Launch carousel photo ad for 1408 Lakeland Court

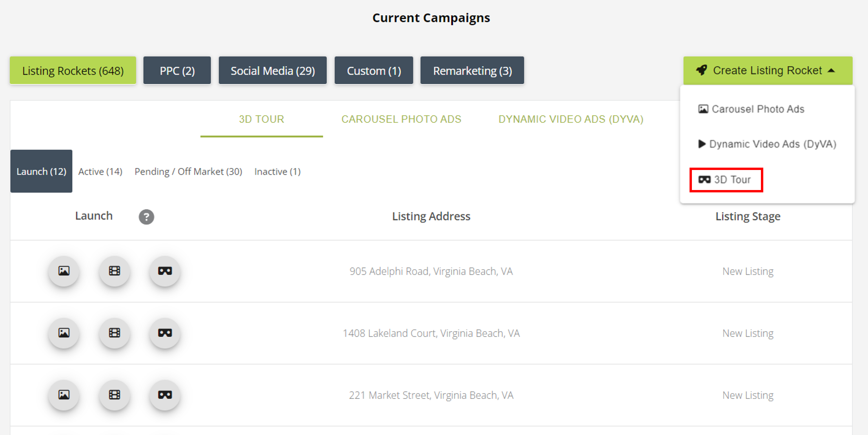coord(64,333)
